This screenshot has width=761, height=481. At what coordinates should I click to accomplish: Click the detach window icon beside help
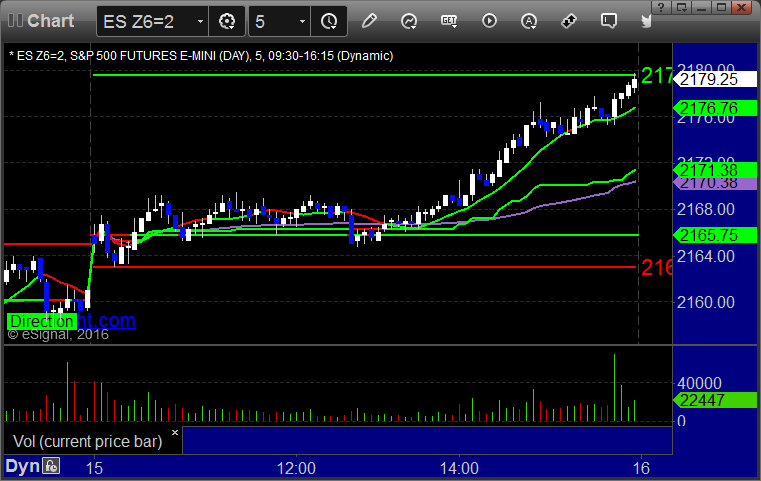pos(681,7)
